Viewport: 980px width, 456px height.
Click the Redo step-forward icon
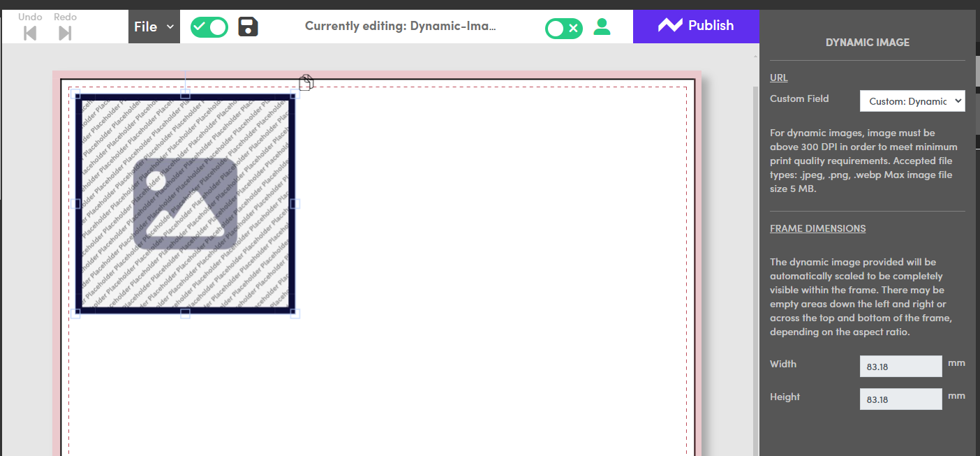(65, 33)
